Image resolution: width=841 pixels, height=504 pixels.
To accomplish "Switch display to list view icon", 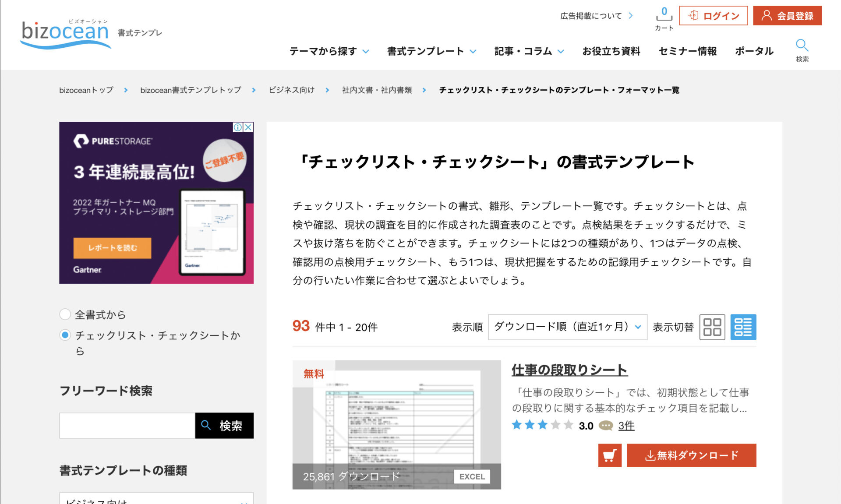I will tap(743, 327).
